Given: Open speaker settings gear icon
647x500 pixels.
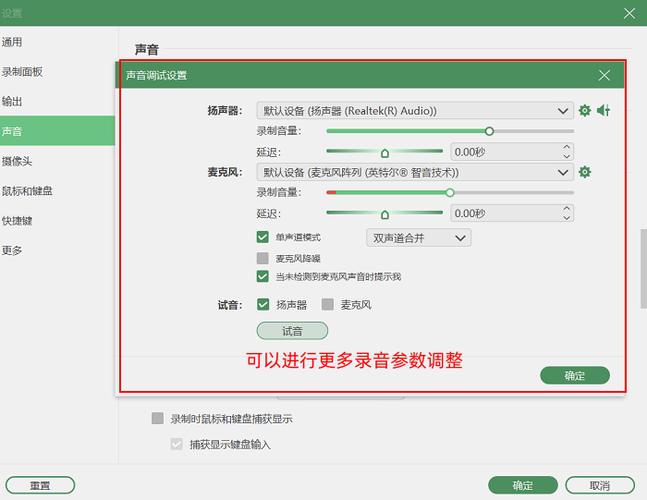Looking at the screenshot, I should tap(584, 111).
